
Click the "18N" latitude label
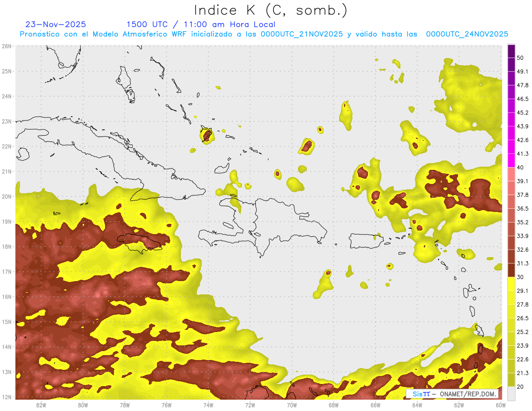click(7, 247)
